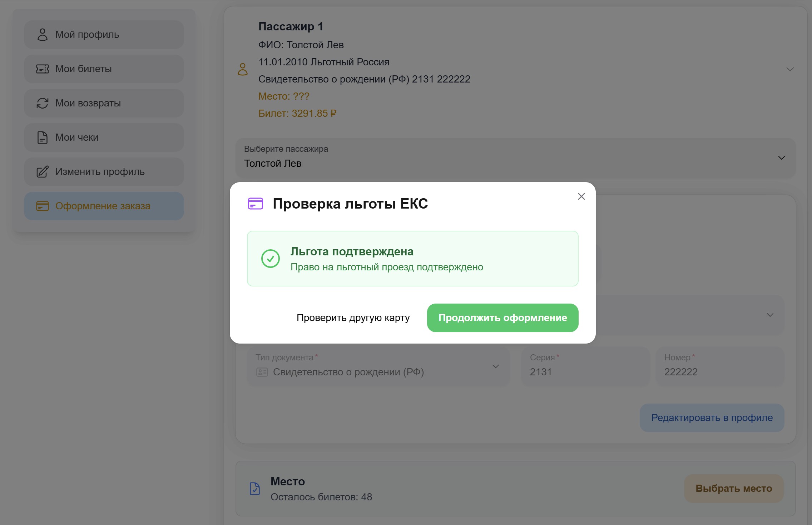
Task: Click the refresh arrows icon for Мои возвраты
Action: click(43, 103)
